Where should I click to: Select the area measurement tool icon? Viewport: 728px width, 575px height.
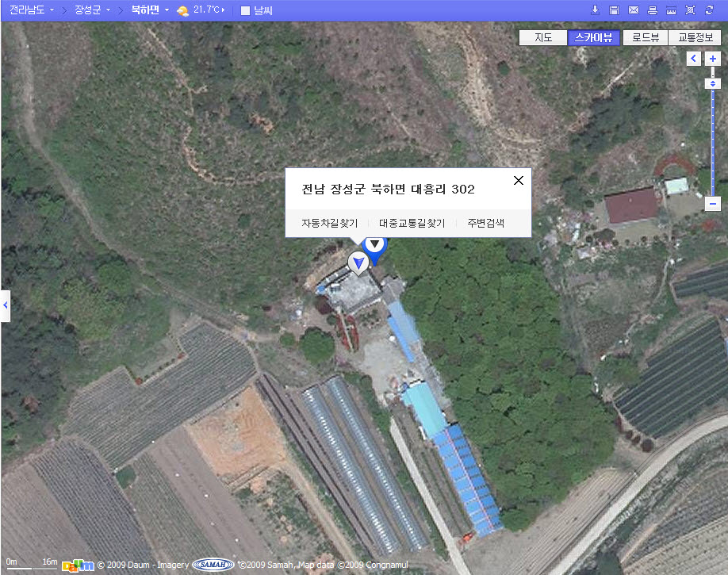pos(691,10)
